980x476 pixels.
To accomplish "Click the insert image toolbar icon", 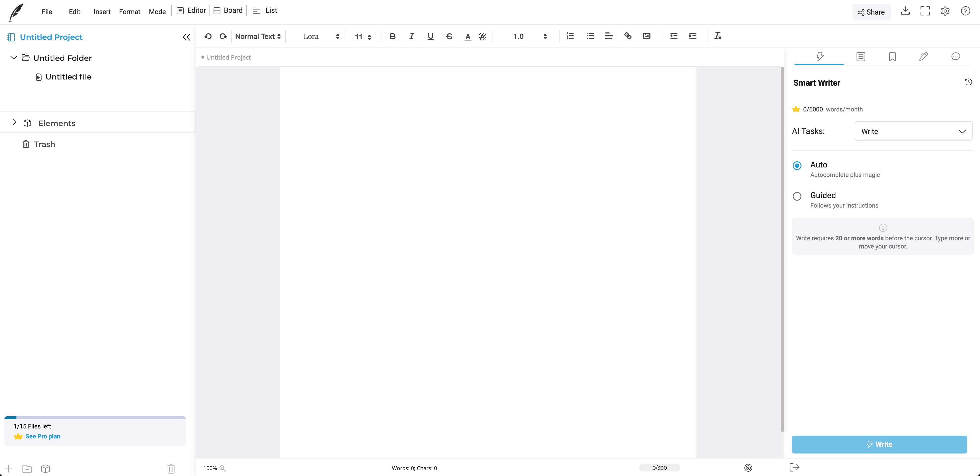I will [647, 36].
